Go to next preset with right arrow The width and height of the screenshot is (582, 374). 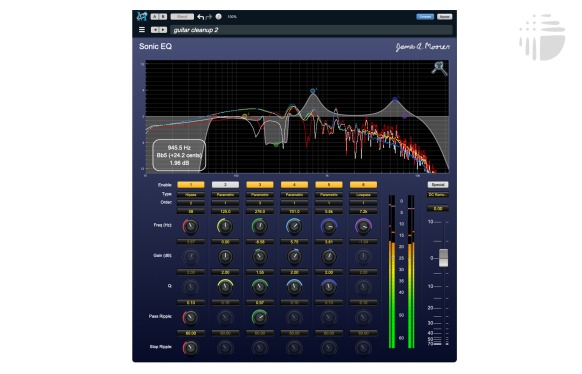(x=163, y=30)
